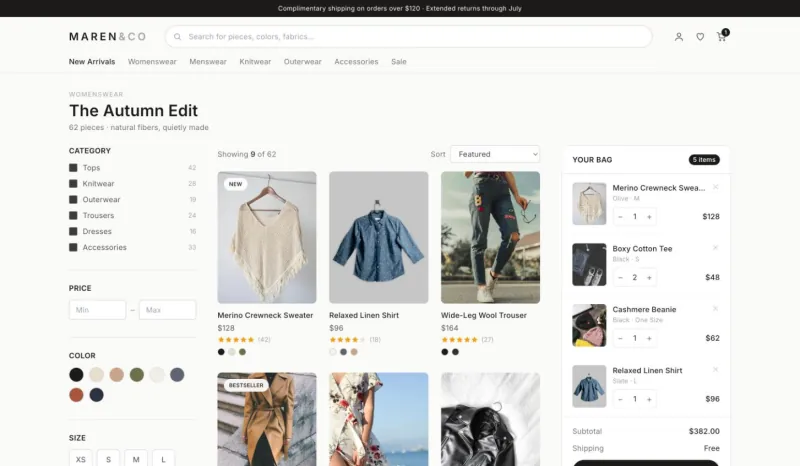Filter by navy color swatch
The width and height of the screenshot is (800, 466).
point(96,395)
